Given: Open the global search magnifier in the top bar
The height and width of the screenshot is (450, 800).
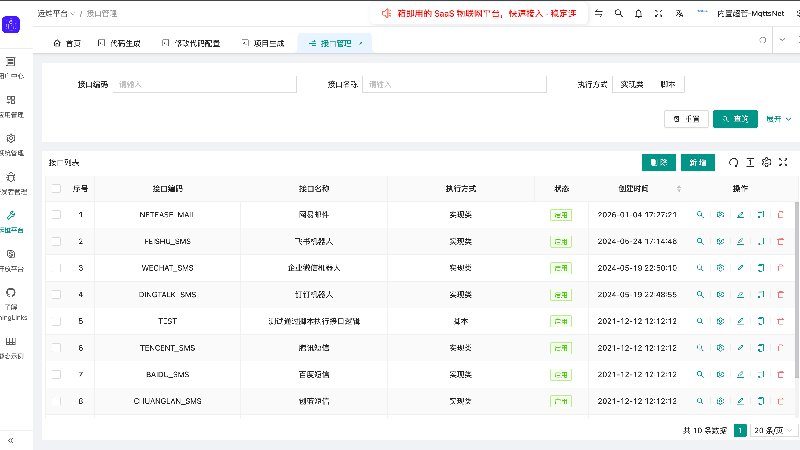Looking at the screenshot, I should point(618,13).
